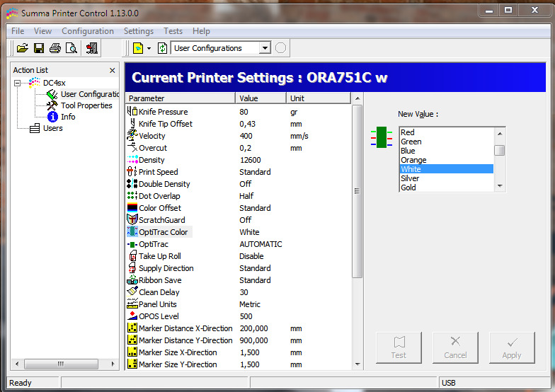Click the Take Up Roll icon
The height and width of the screenshot is (392, 555).
click(x=133, y=256)
